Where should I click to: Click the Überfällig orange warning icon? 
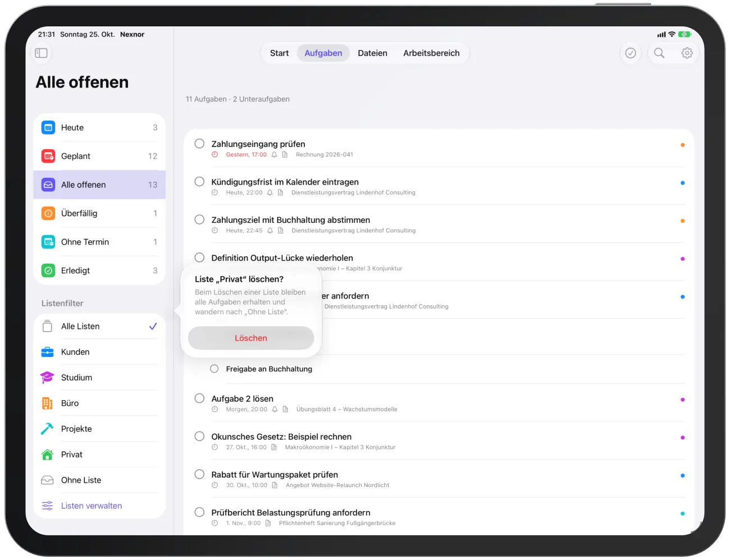(x=48, y=214)
